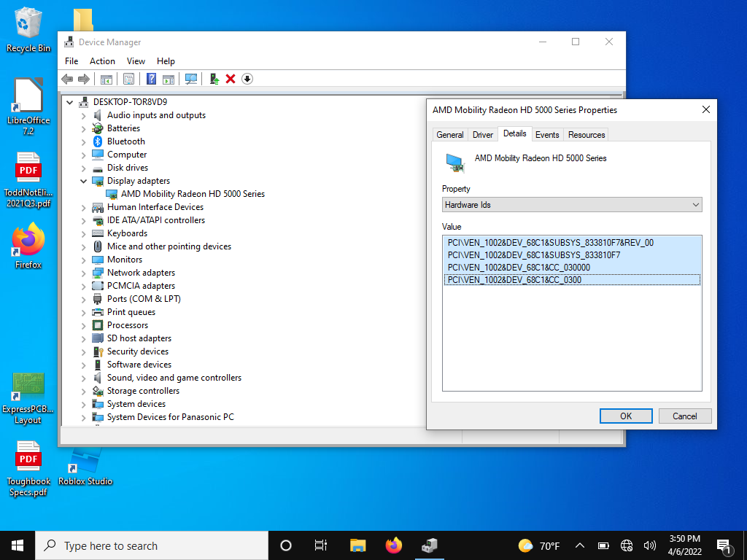The height and width of the screenshot is (560, 747).
Task: Switch to the Events tab
Action: (547, 135)
